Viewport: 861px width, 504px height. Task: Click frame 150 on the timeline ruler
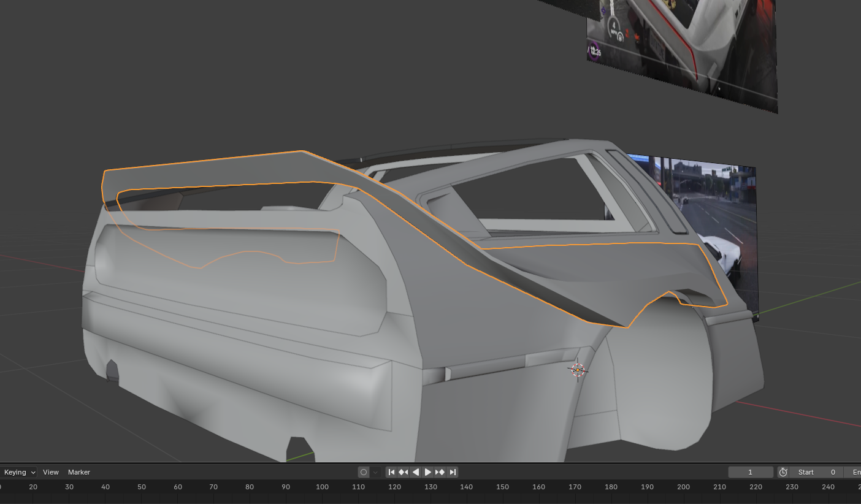click(503, 487)
